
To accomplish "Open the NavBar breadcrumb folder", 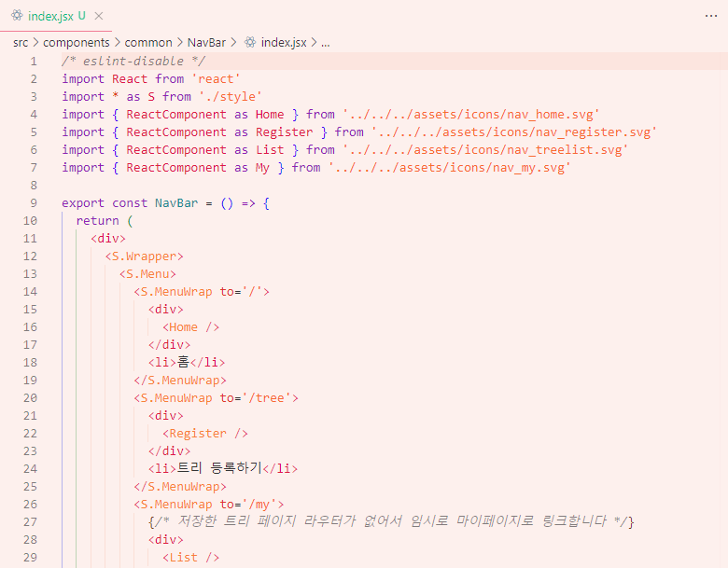I will click(x=206, y=43).
